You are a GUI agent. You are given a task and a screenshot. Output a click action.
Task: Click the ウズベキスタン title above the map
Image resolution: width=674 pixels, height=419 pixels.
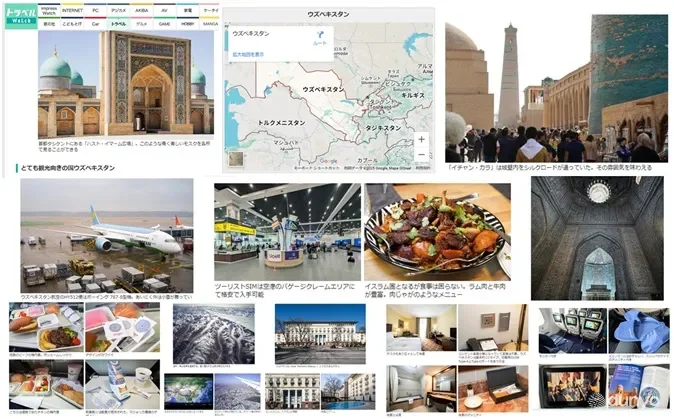328,14
